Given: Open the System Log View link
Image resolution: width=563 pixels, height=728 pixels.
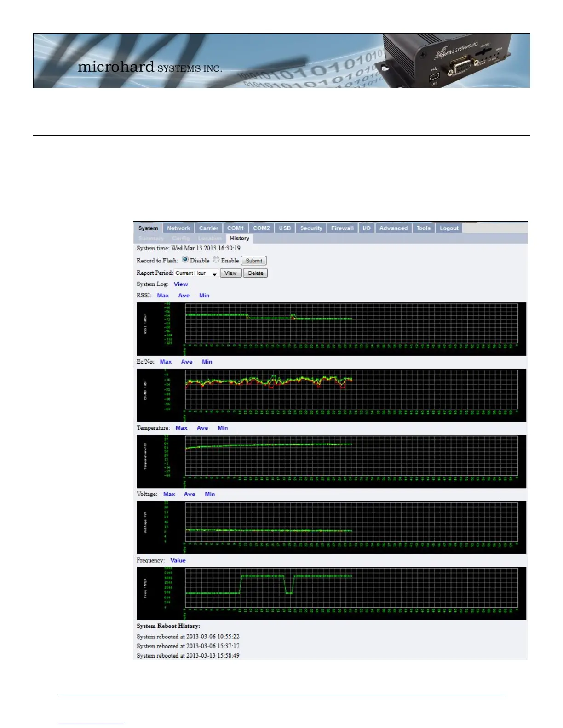Looking at the screenshot, I should [x=181, y=284].
